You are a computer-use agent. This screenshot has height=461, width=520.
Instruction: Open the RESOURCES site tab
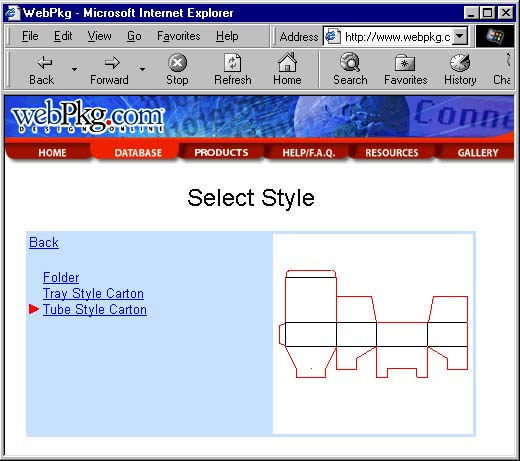pyautogui.click(x=392, y=152)
